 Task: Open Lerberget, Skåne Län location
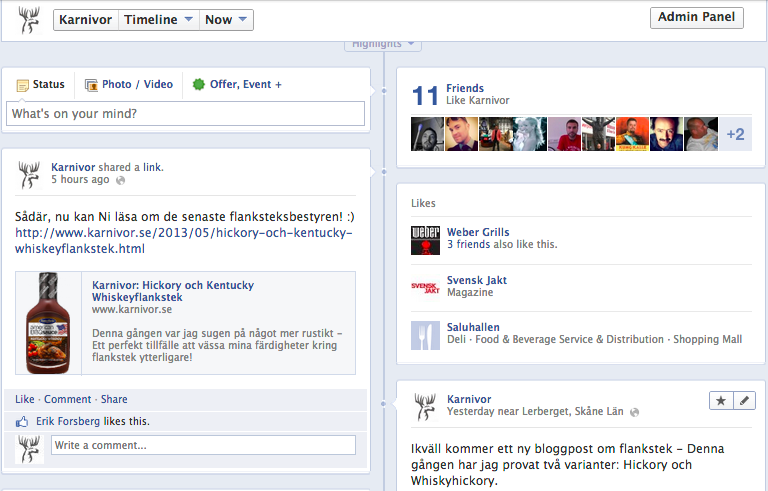click(x=573, y=412)
